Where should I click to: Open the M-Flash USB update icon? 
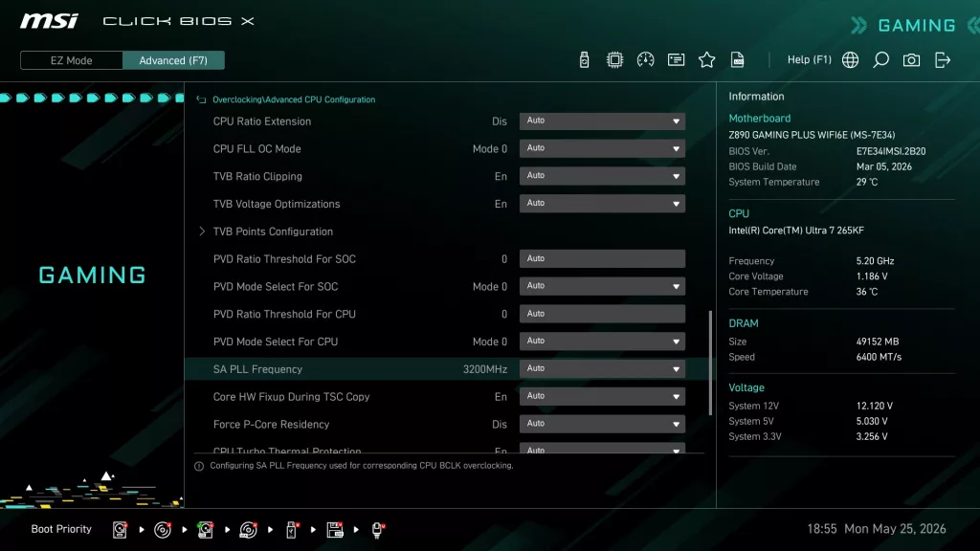pyautogui.click(x=584, y=60)
